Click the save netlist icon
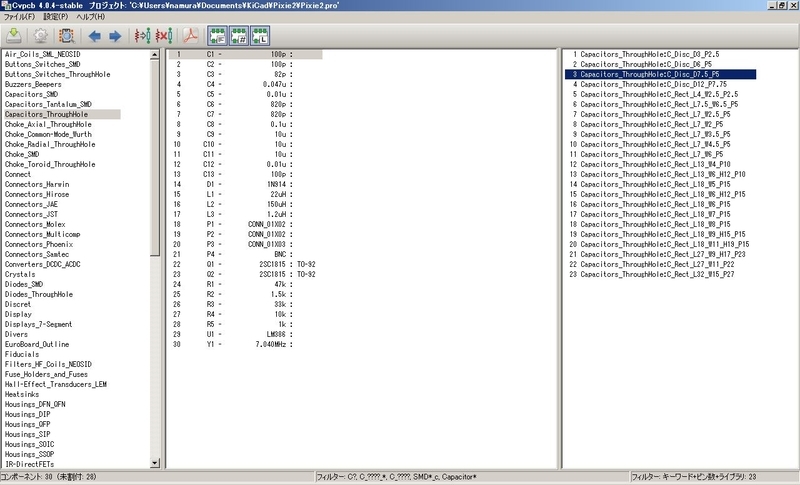 point(14,36)
